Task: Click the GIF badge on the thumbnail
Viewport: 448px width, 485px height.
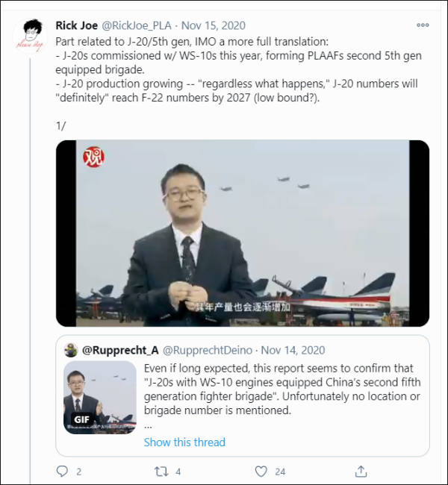Action: coord(82,419)
